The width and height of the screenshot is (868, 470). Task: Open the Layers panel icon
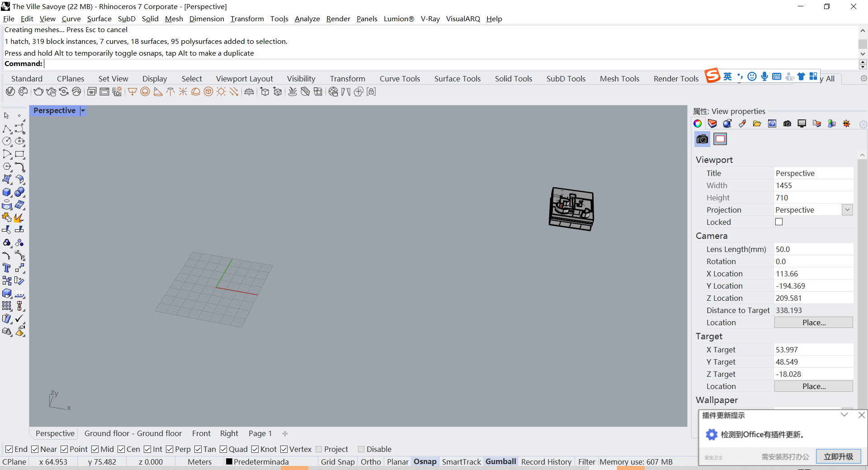tap(712, 123)
